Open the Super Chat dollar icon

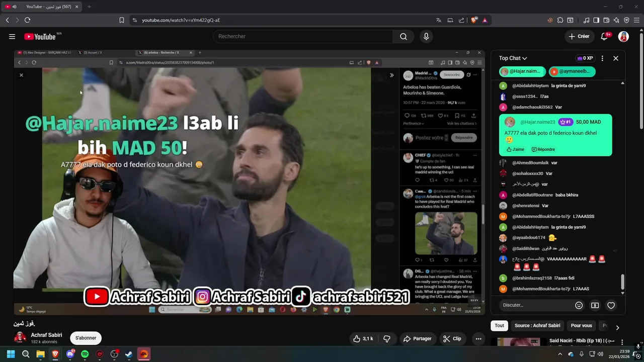point(595,305)
